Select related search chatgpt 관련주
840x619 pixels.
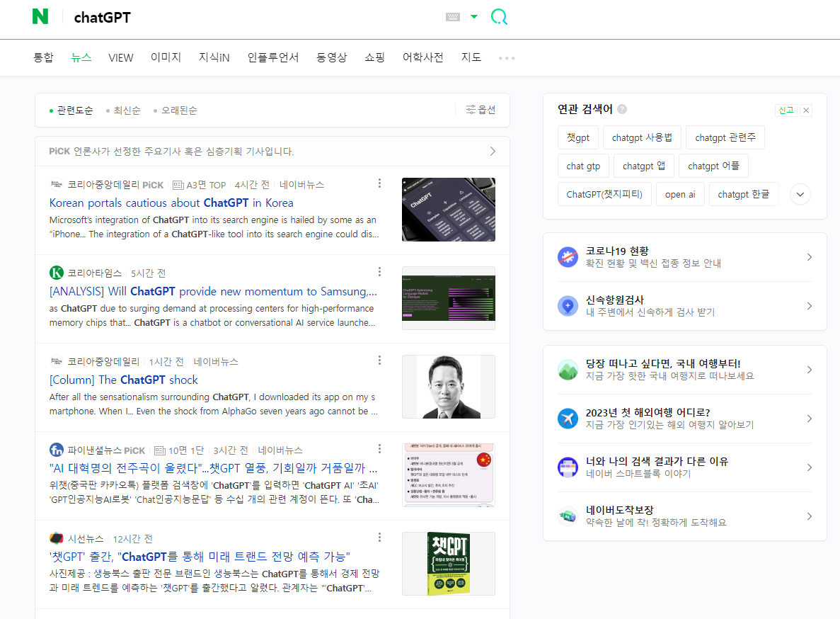pos(725,137)
